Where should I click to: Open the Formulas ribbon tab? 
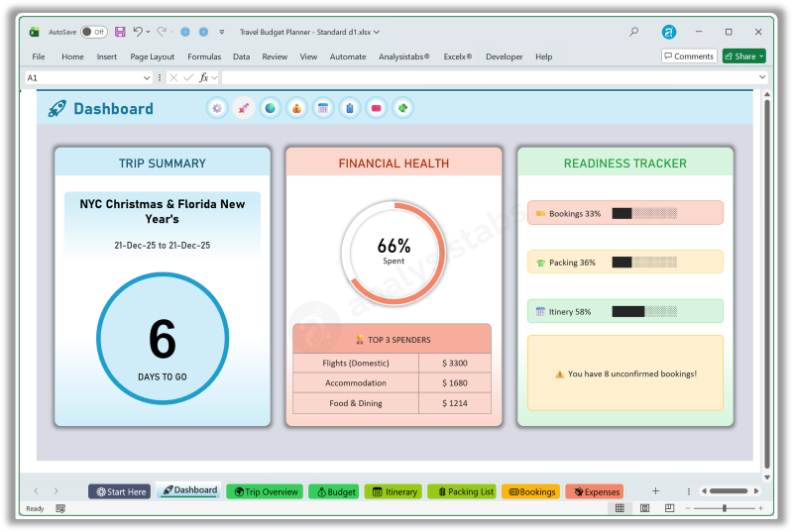[204, 56]
